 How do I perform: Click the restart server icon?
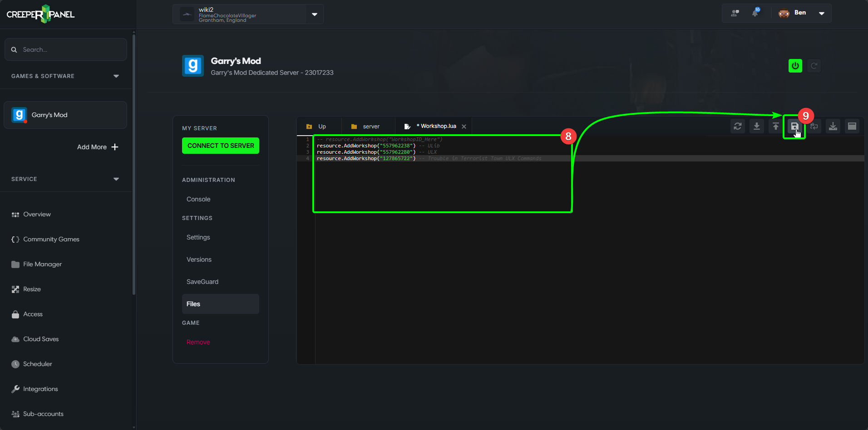click(814, 66)
